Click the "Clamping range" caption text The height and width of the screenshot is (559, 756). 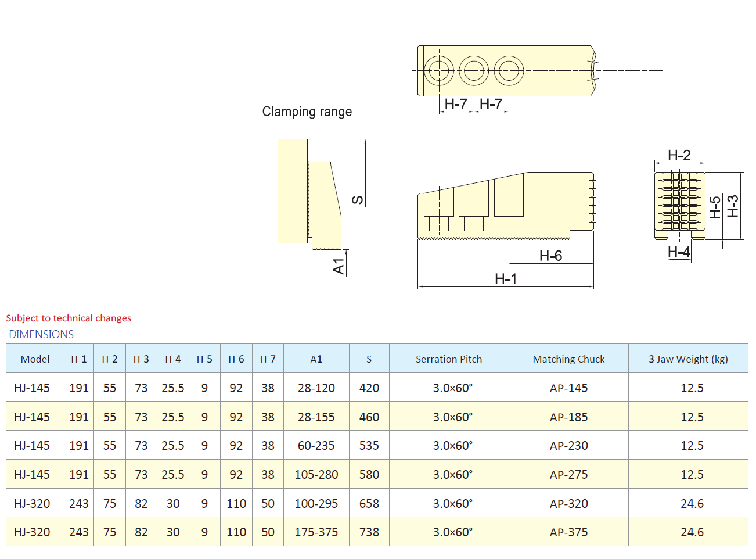pos(307,112)
